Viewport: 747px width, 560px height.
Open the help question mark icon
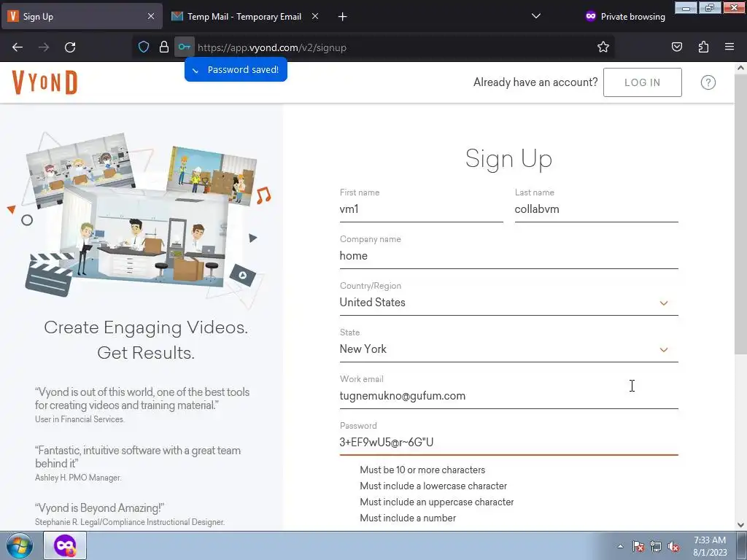pyautogui.click(x=708, y=82)
